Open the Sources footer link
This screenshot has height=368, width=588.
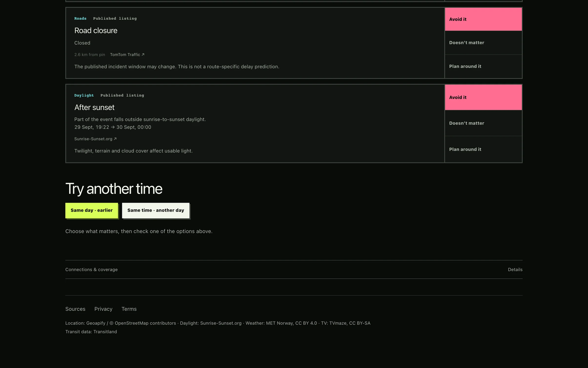(x=75, y=309)
